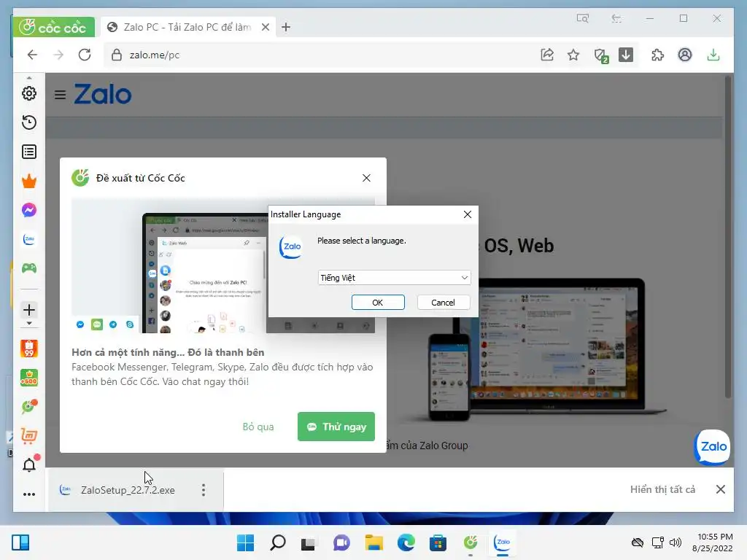Screen dimensions: 747x560
Task: Open the extensions puzzle icon
Action: click(657, 55)
